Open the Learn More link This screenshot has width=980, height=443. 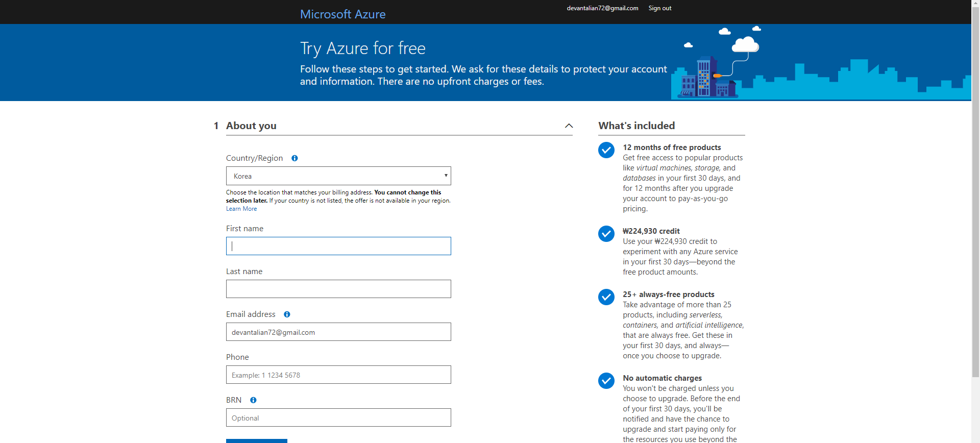[241, 209]
